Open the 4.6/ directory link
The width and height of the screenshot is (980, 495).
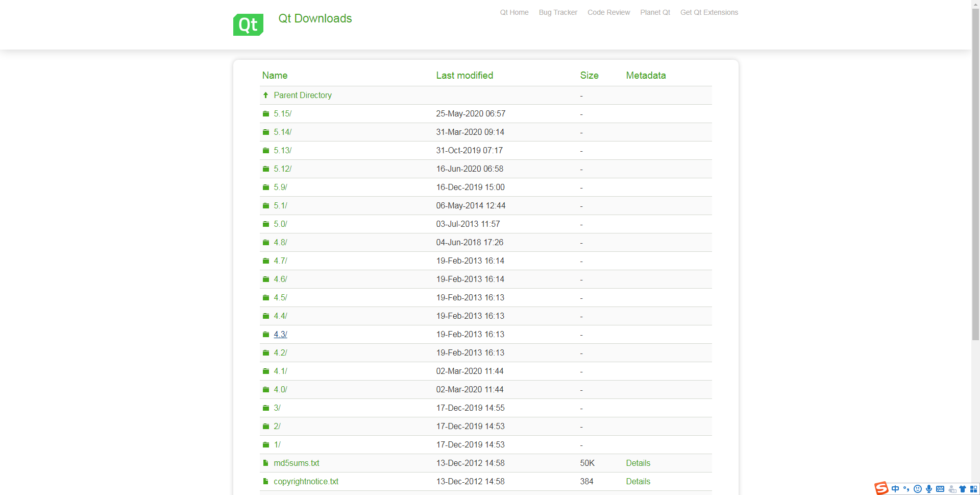(x=280, y=279)
